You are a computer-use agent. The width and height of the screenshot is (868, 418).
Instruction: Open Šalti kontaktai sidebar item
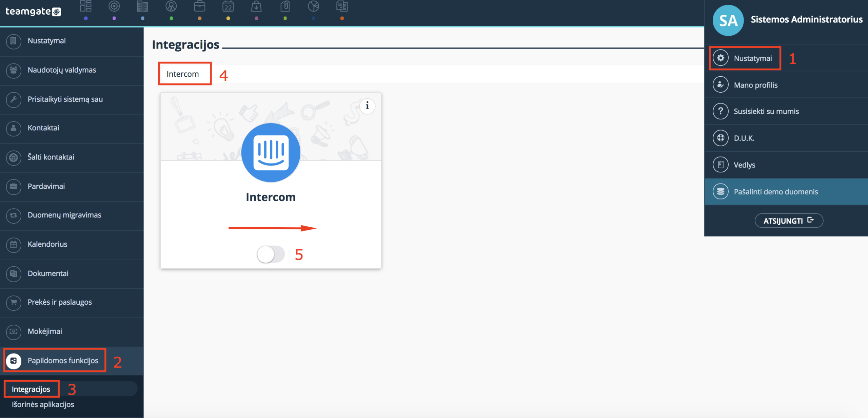(72, 157)
